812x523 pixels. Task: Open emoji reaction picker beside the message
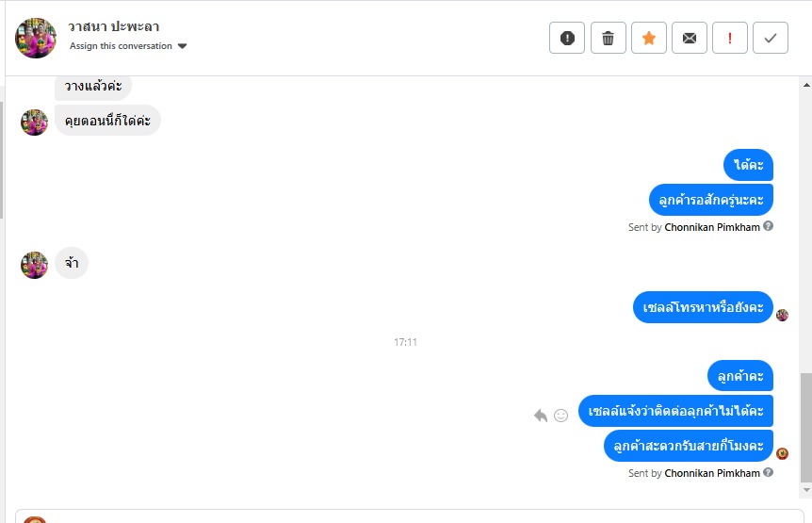[561, 415]
